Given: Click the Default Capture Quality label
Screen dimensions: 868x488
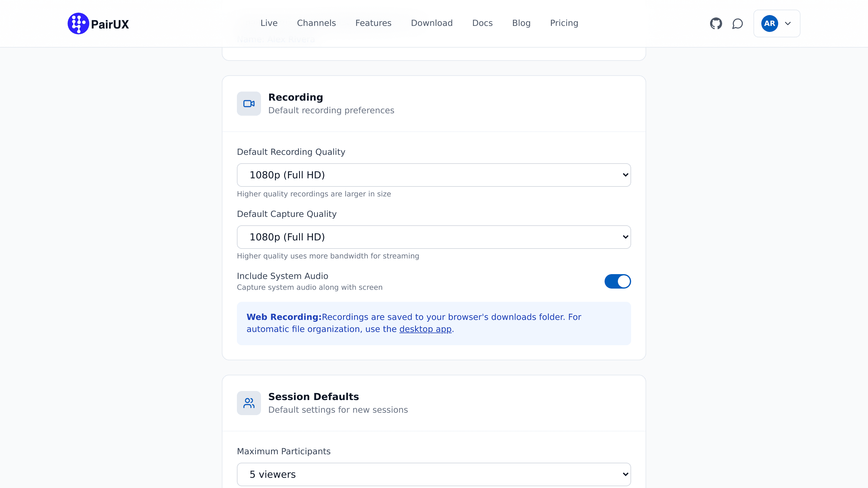Looking at the screenshot, I should tap(287, 214).
